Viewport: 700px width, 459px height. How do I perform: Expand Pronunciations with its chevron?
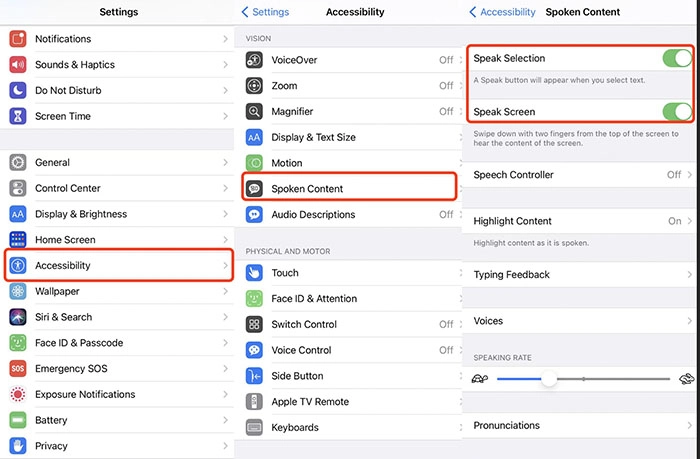point(690,426)
